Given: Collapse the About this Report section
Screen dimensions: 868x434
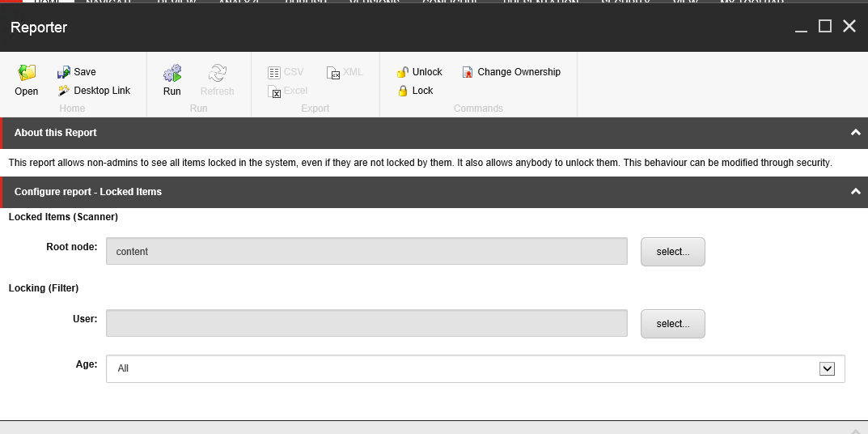Looking at the screenshot, I should point(855,133).
